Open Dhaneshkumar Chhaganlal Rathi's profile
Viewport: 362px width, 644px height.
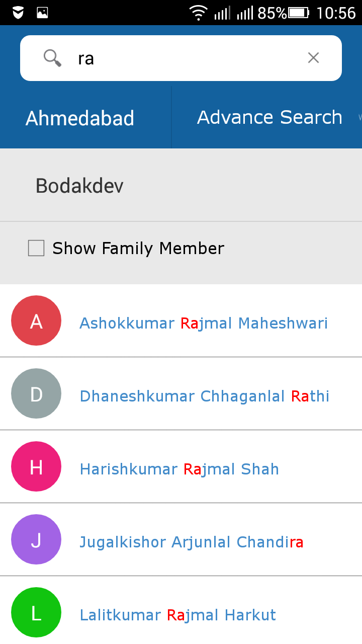pos(204,396)
